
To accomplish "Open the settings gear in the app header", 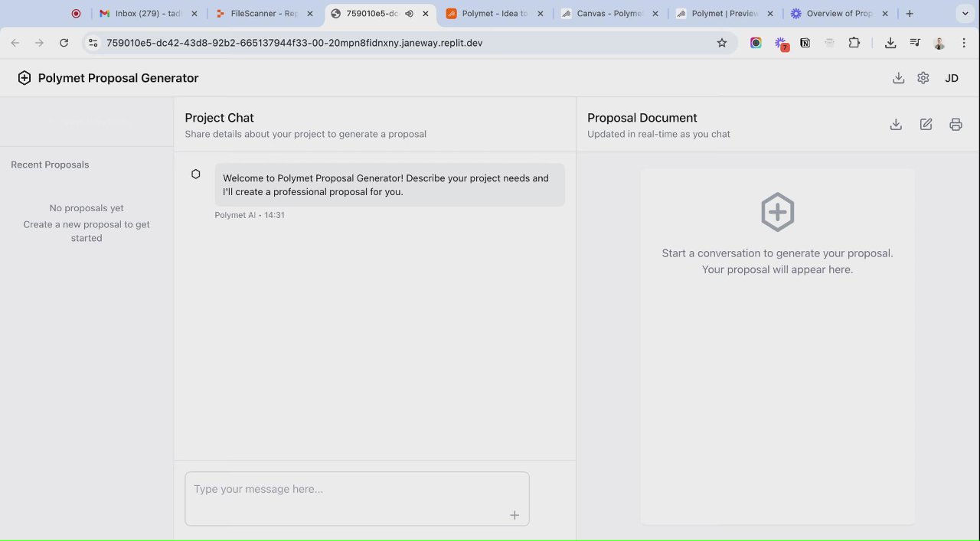I will 923,78.
